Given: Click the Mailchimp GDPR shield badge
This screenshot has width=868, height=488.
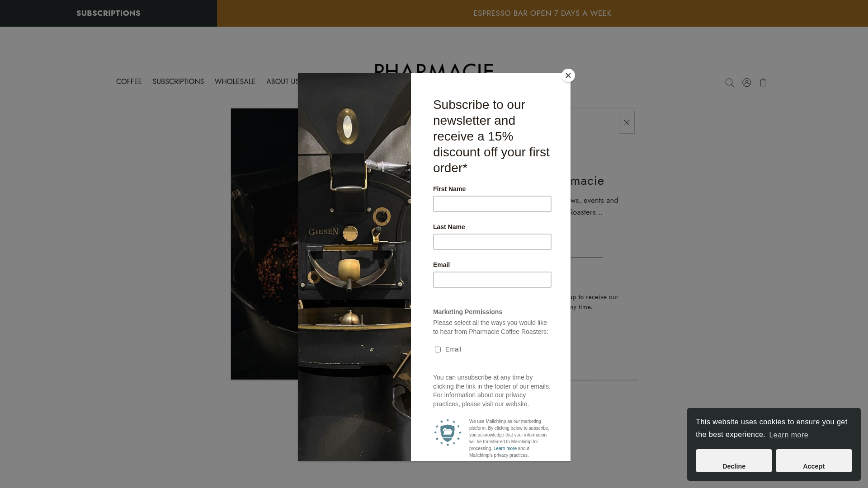Looking at the screenshot, I should [448, 432].
